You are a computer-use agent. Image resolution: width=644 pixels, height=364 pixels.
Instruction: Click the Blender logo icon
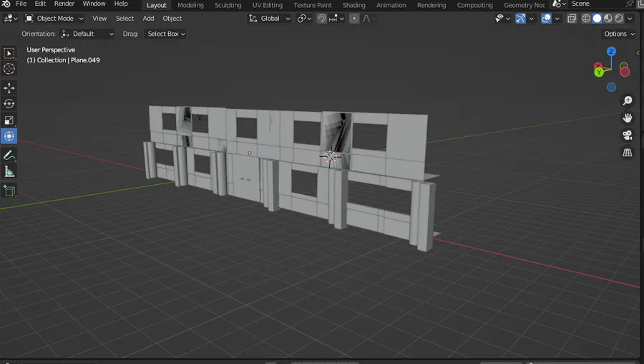click(6, 4)
